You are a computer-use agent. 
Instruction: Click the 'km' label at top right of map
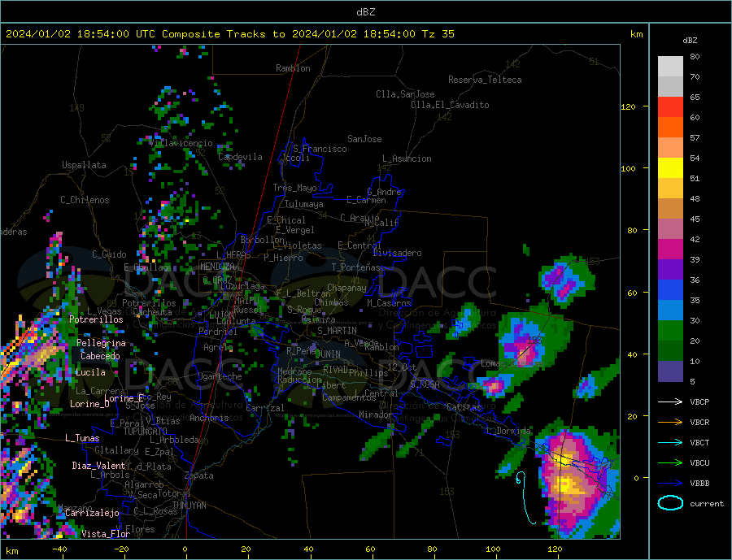(636, 34)
